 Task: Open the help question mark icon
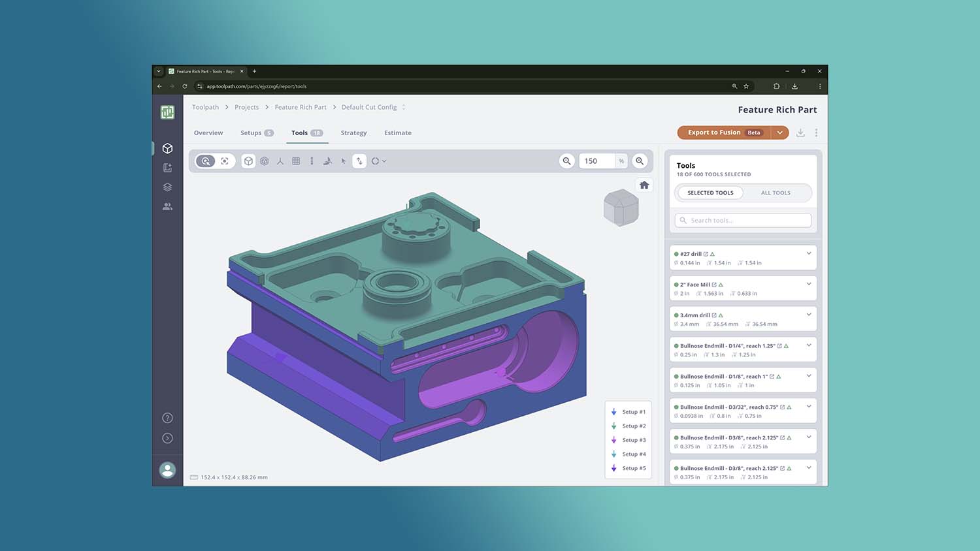(167, 418)
